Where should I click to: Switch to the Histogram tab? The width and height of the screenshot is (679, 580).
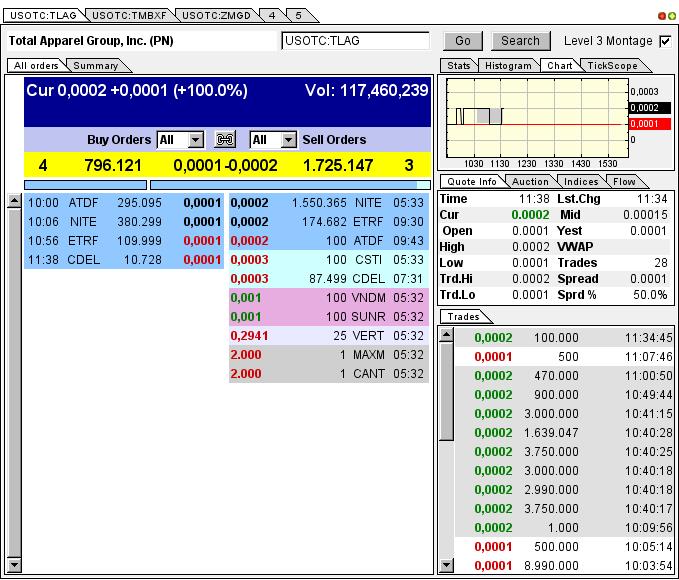coord(507,66)
